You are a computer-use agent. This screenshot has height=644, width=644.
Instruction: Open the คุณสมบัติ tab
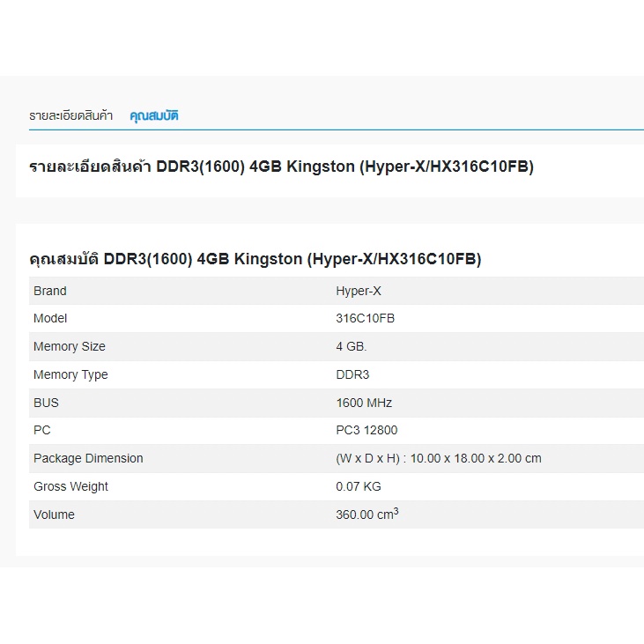click(x=154, y=115)
